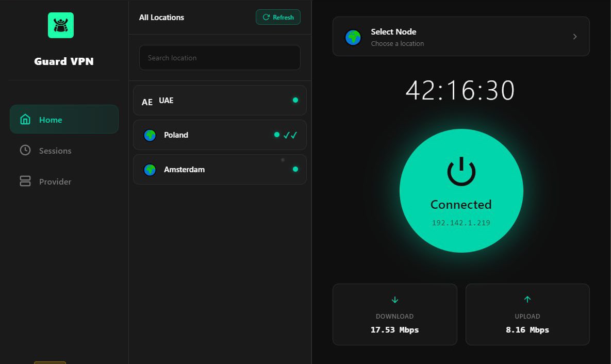Viewport: 611px width, 364px height.
Task: Click the globe icon beside Amsterdam
Action: click(x=150, y=170)
